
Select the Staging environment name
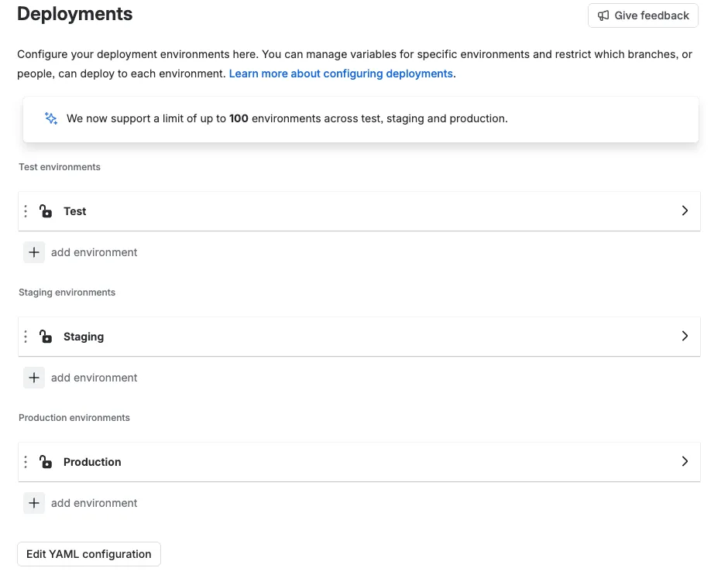(x=84, y=337)
